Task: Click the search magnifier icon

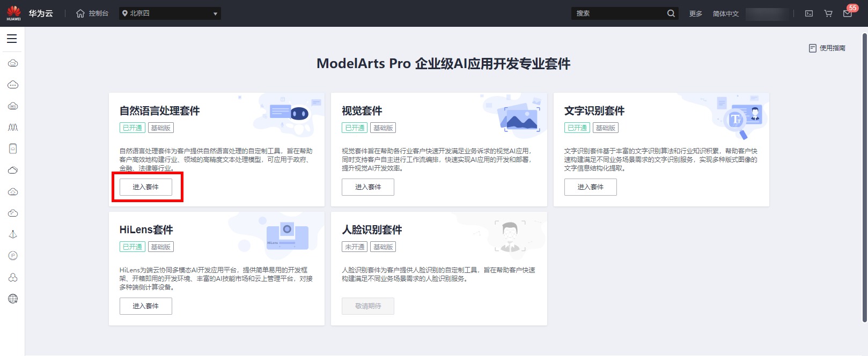Action: [x=671, y=13]
